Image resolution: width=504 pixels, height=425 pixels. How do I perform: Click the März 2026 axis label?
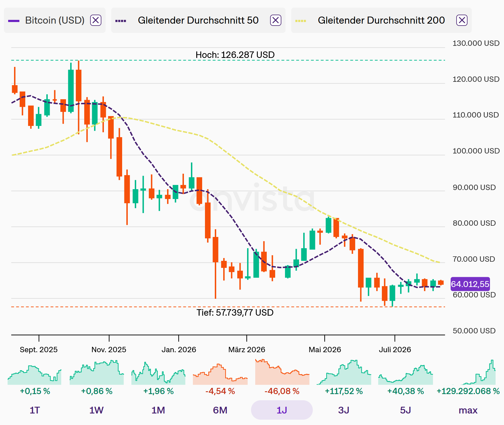point(247,350)
